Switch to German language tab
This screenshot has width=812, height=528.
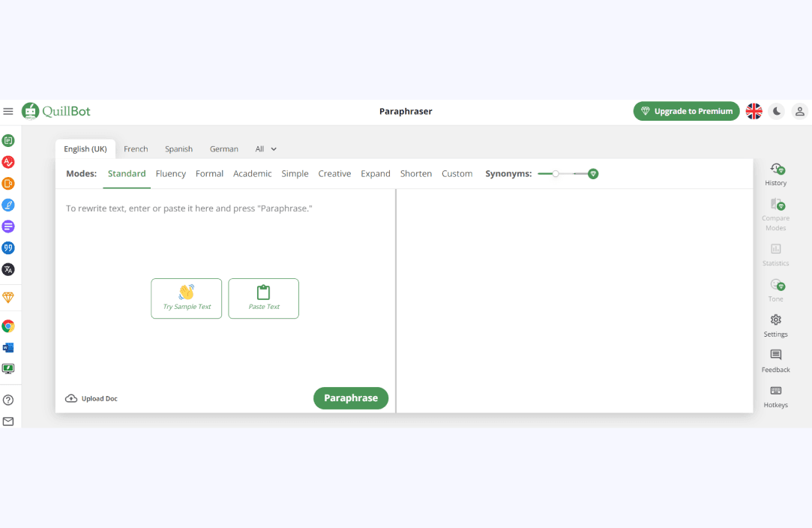[223, 149]
